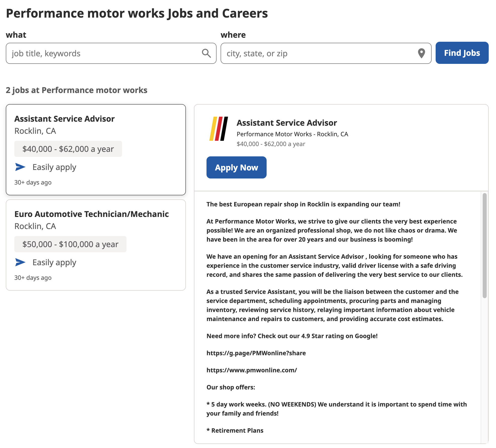The height and width of the screenshot is (448, 496).
Task: Click the magnifying glass search icon
Action: click(x=206, y=53)
